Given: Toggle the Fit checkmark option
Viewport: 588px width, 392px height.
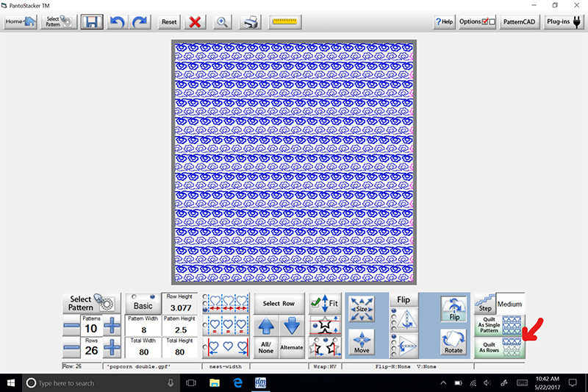Looking at the screenshot, I should point(324,302).
